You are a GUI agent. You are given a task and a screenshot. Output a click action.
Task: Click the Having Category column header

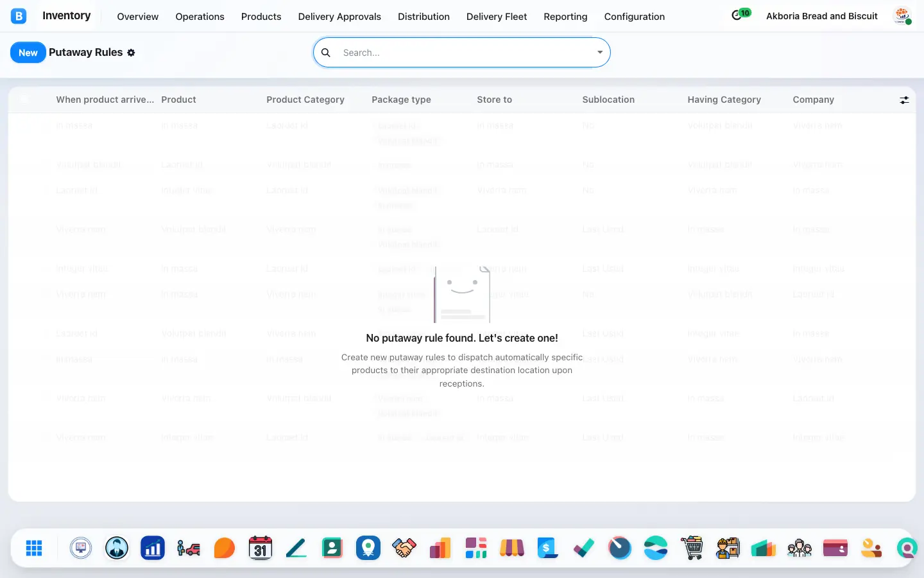(x=724, y=100)
